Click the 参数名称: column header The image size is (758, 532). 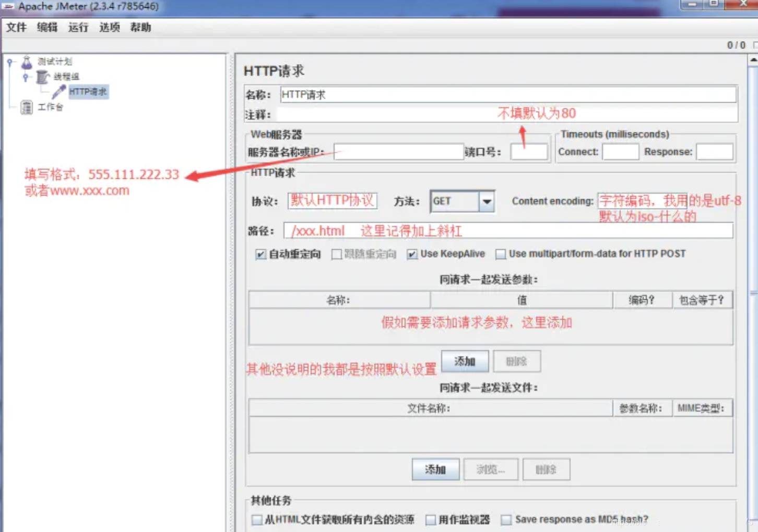tap(642, 408)
